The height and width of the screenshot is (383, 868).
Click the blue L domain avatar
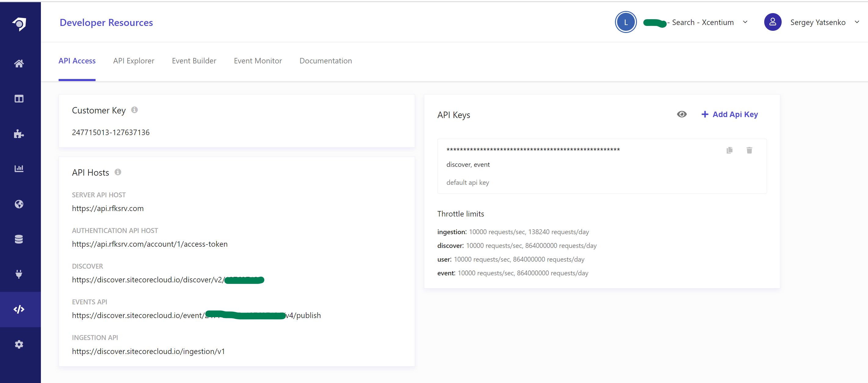[626, 22]
